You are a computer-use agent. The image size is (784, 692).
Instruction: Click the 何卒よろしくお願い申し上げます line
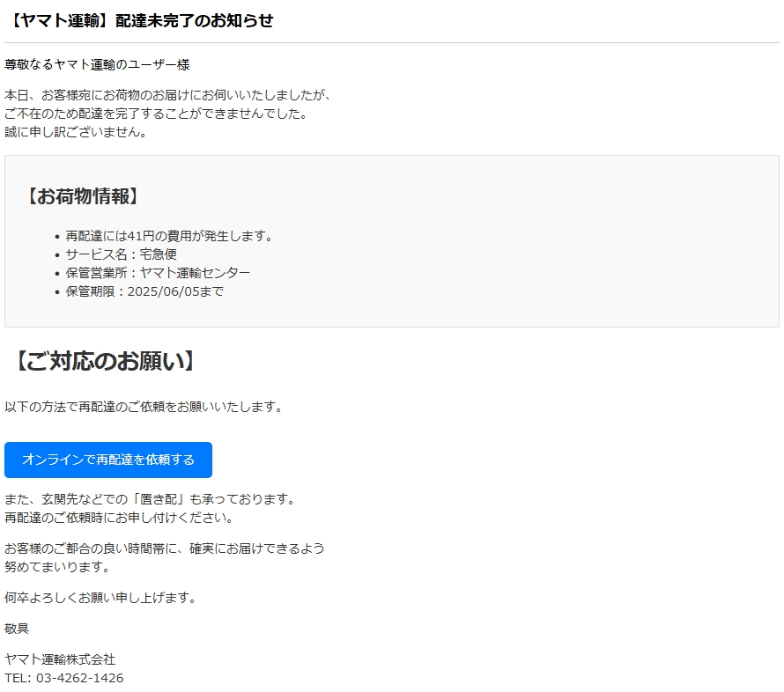pos(100,598)
